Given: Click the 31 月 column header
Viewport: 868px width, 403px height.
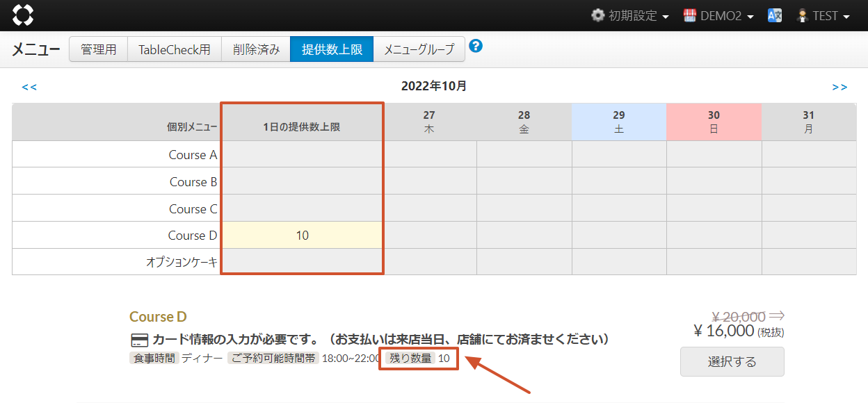Looking at the screenshot, I should (x=809, y=122).
